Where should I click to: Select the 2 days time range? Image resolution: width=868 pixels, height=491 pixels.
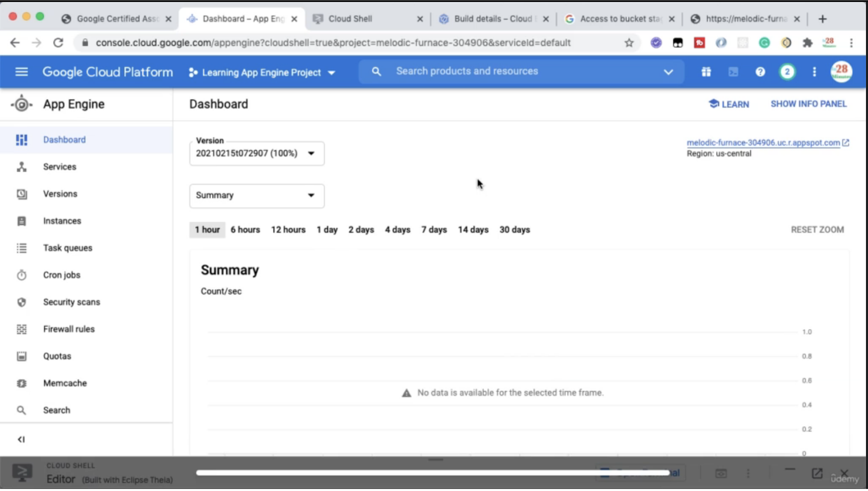click(x=361, y=230)
